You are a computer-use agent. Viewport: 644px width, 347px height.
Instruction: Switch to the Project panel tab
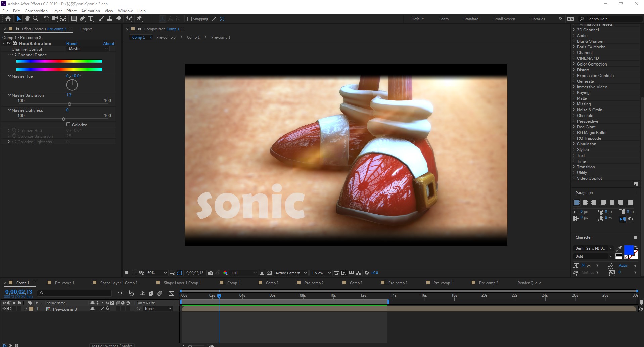[x=86, y=29]
